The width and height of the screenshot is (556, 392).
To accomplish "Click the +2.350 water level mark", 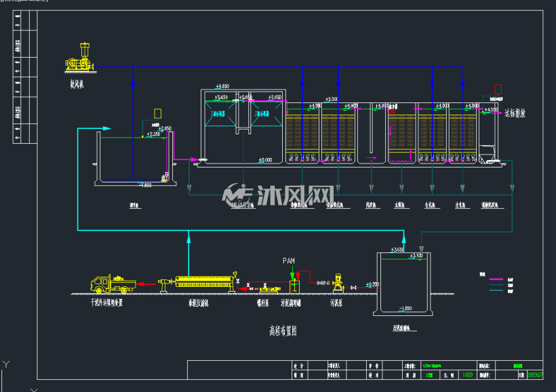I will point(153,134).
